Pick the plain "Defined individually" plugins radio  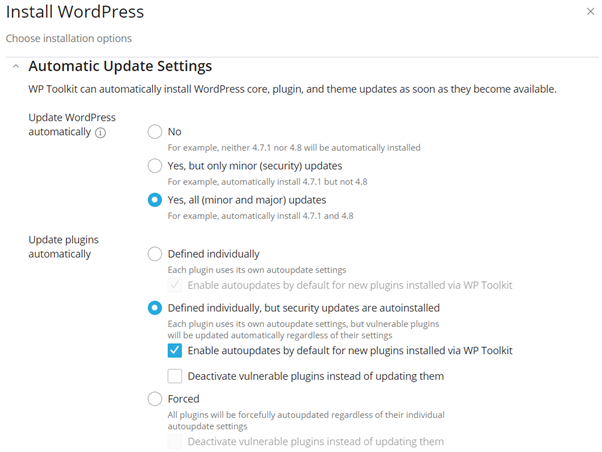[154, 254]
